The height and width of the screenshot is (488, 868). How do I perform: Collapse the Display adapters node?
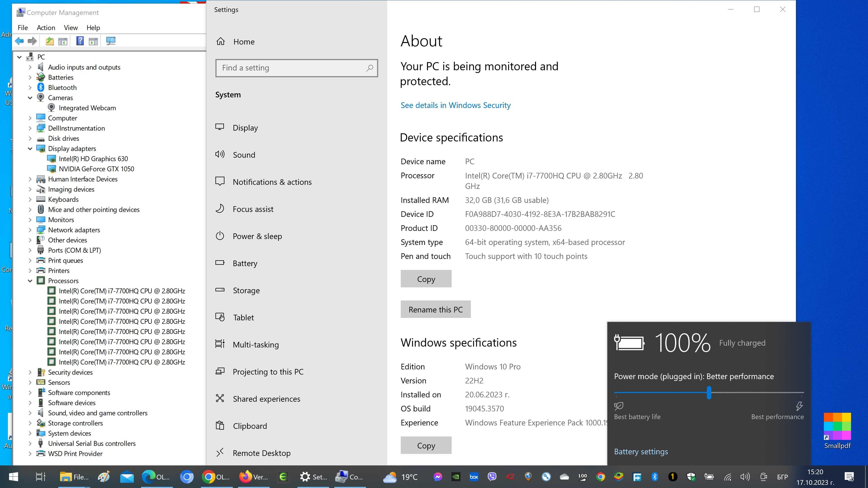[x=30, y=148]
